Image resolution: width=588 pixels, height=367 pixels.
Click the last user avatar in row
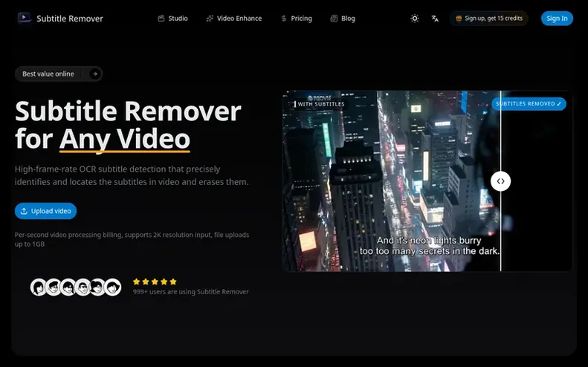pos(112,288)
